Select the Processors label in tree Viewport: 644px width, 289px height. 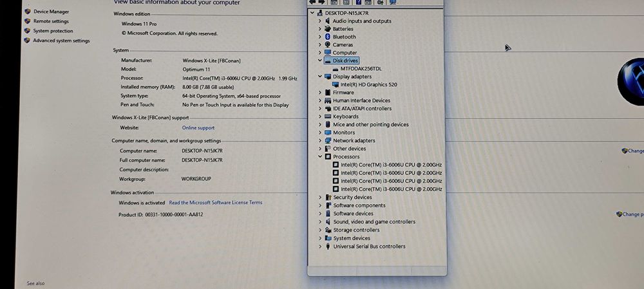point(346,157)
